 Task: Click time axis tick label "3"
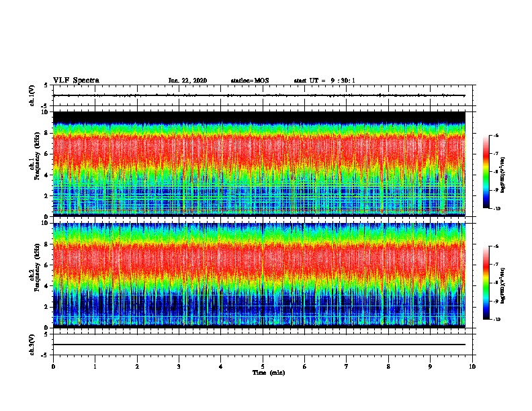(x=179, y=367)
